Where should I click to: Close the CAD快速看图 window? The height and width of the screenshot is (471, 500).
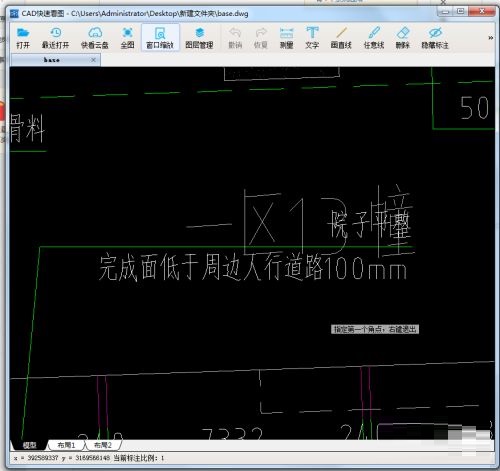(482, 12)
